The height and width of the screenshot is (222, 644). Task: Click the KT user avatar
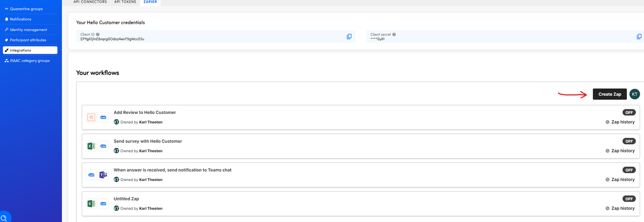[x=634, y=94]
